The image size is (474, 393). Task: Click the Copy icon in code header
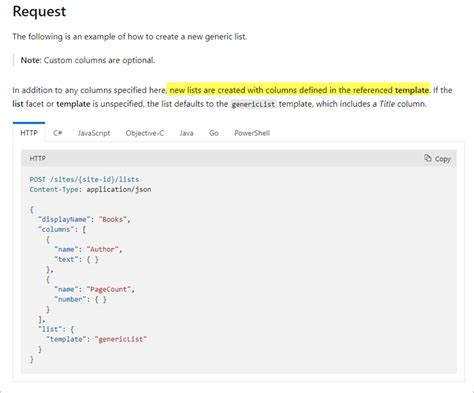428,158
